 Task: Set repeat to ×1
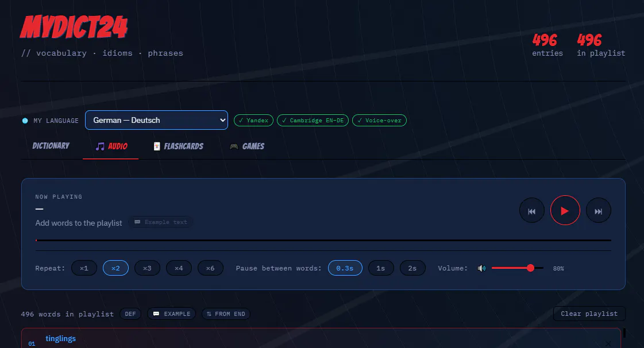[x=84, y=268]
